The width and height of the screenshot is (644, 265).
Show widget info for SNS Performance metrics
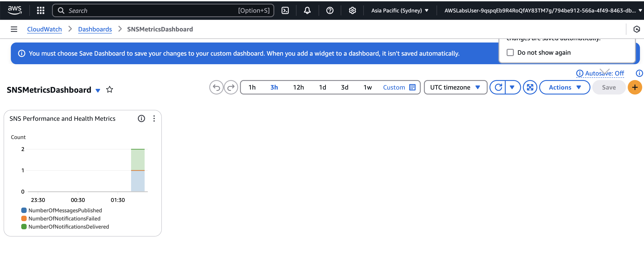(141, 118)
